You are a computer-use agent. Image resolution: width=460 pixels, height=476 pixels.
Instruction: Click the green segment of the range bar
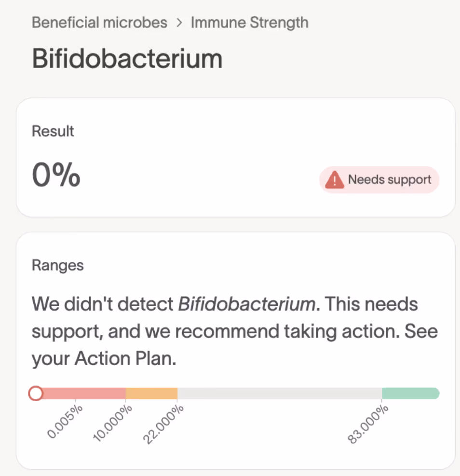pyautogui.click(x=410, y=393)
